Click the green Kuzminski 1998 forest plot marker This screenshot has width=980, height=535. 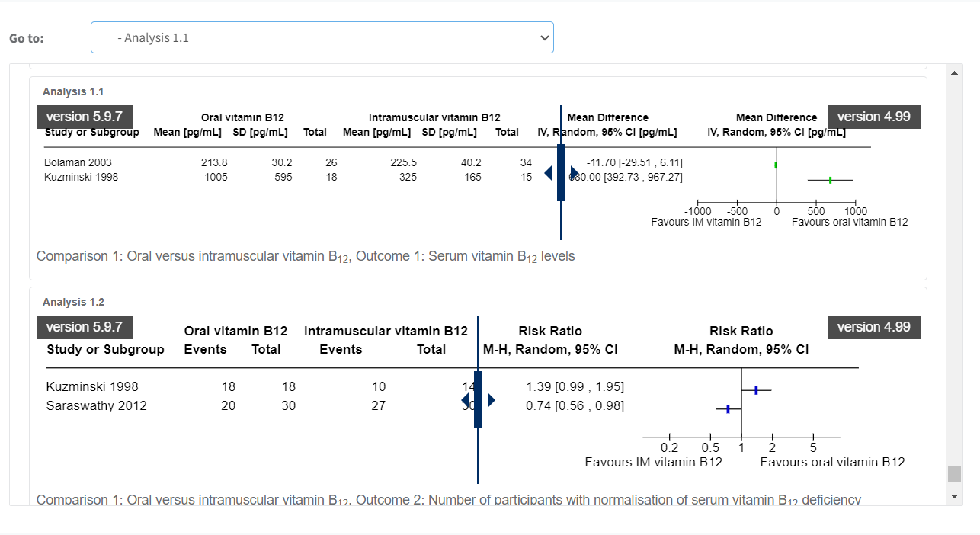830,180
